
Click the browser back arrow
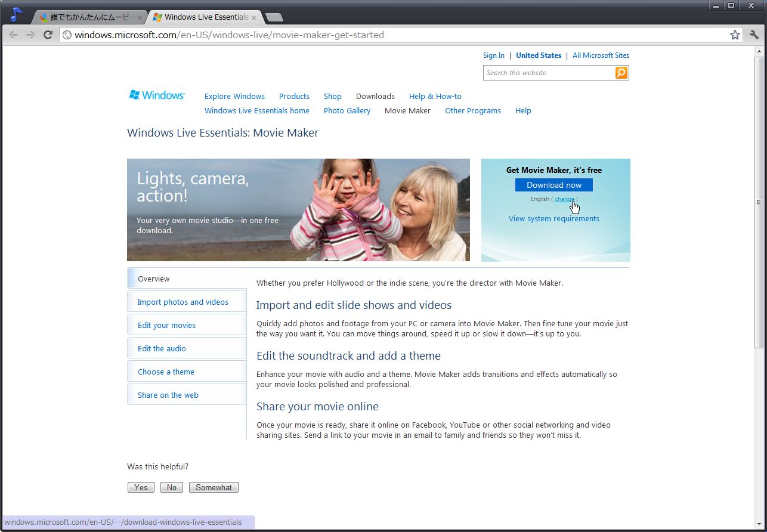tap(13, 35)
